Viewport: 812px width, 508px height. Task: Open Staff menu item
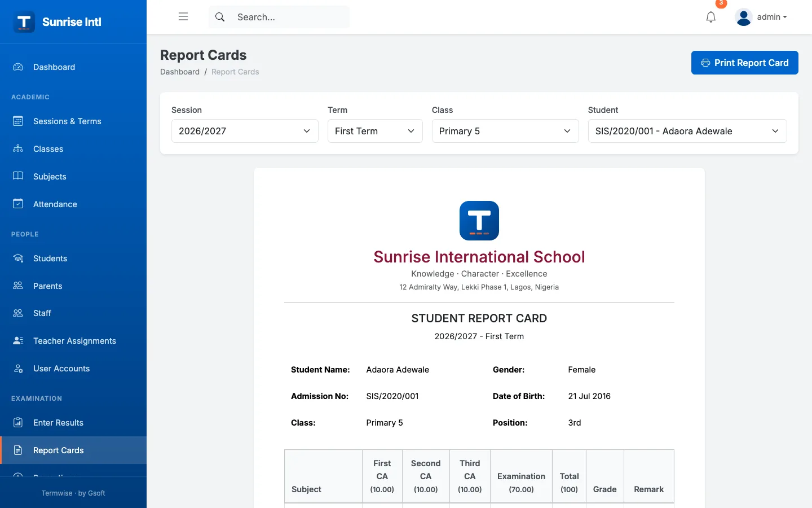click(73, 313)
